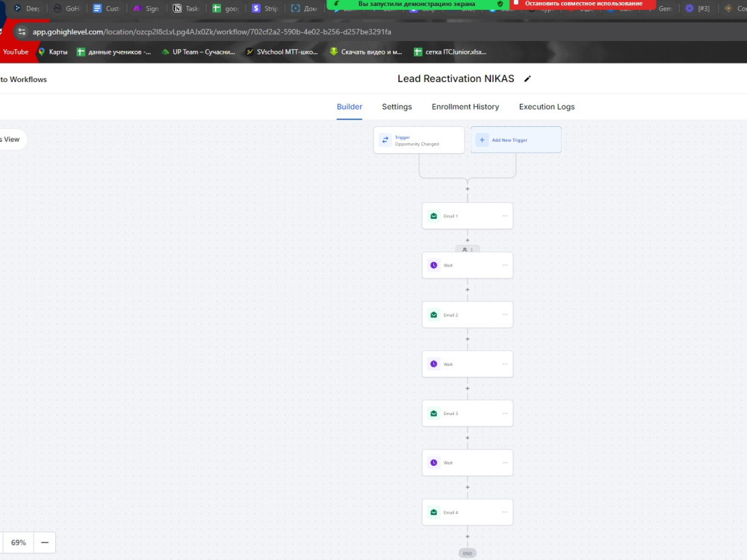This screenshot has width=747, height=560.
Task: Click plus connector between Email 4 and END
Action: pos(468,537)
